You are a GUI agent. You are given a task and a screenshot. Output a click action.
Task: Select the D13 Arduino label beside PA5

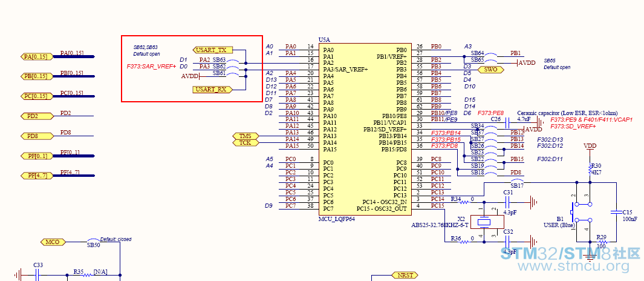272,80
